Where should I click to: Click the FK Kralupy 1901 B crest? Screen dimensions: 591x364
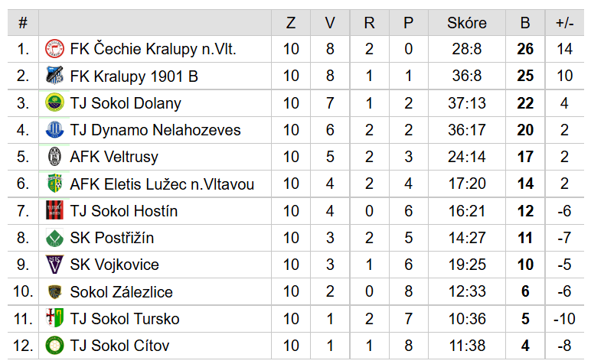(x=54, y=76)
